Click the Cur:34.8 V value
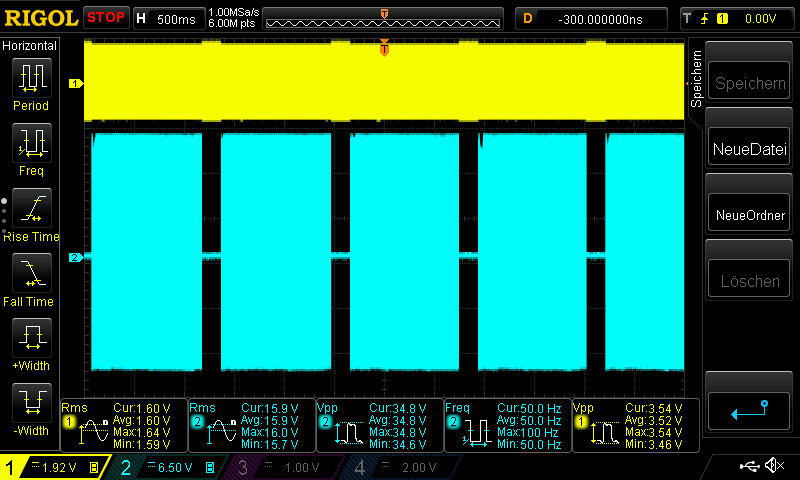Viewport: 800px width, 480px height. (397, 409)
